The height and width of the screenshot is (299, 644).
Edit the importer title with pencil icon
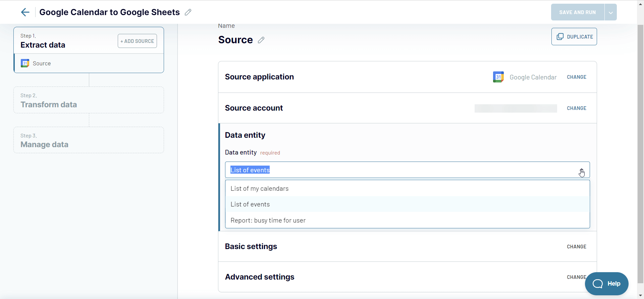(188, 12)
